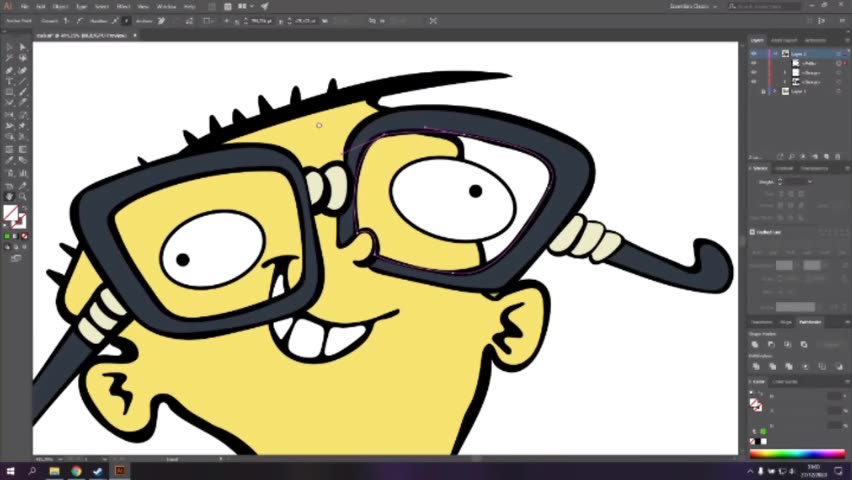This screenshot has height=480, width=852.
Task: Open the File menu
Action: click(x=24, y=7)
